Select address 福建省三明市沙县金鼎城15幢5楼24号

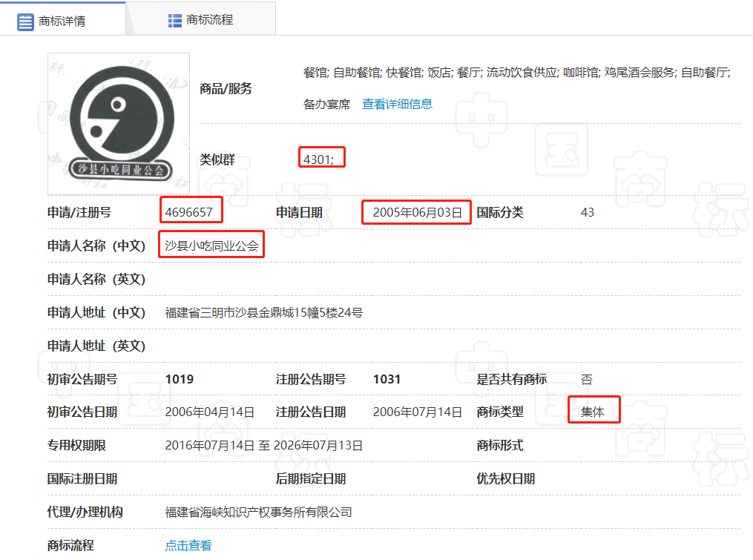click(263, 313)
